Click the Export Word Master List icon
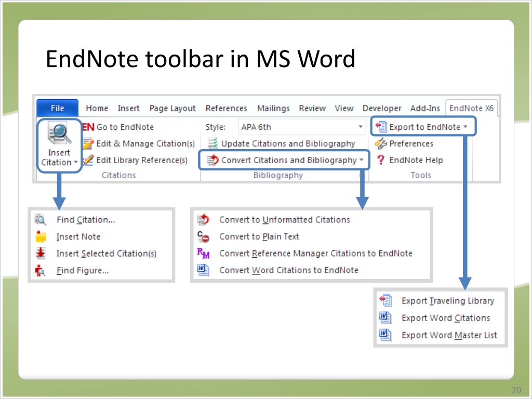Viewport: 532px width, 399px height. tap(385, 335)
